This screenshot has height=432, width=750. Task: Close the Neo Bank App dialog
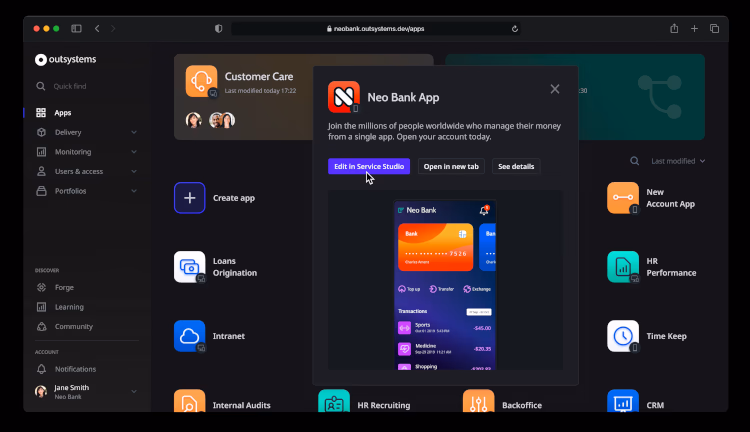(555, 89)
